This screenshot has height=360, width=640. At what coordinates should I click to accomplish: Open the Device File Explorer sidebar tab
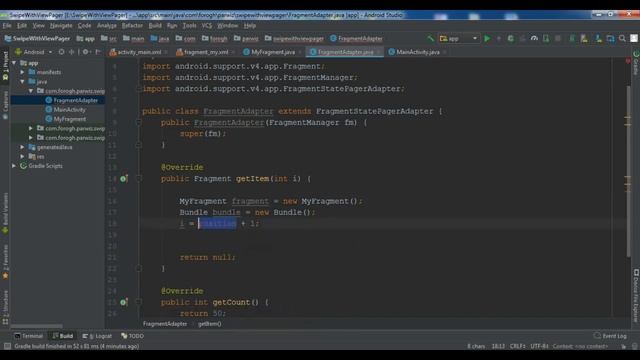pyautogui.click(x=636, y=296)
